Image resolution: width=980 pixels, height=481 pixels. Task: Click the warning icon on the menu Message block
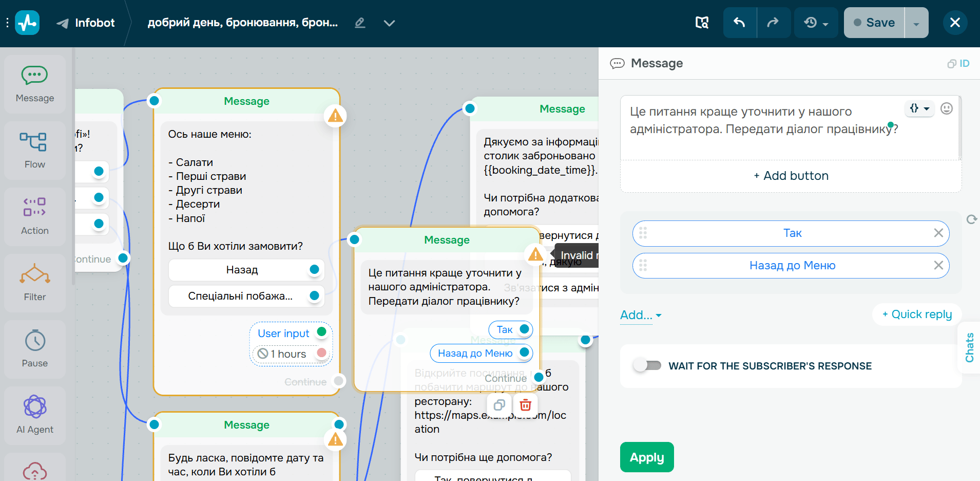[335, 116]
